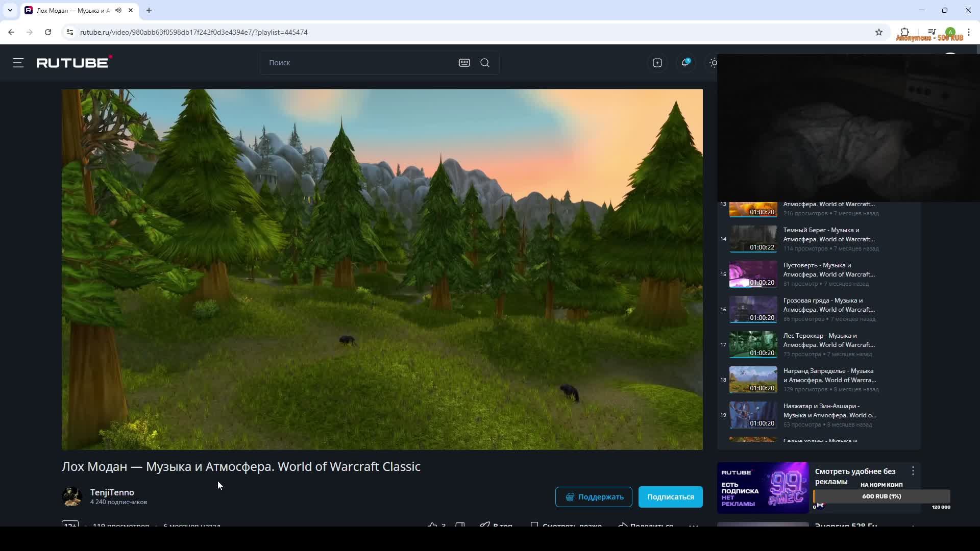Open the notifications bell
Screen dimensions: 980x551
[685, 63]
